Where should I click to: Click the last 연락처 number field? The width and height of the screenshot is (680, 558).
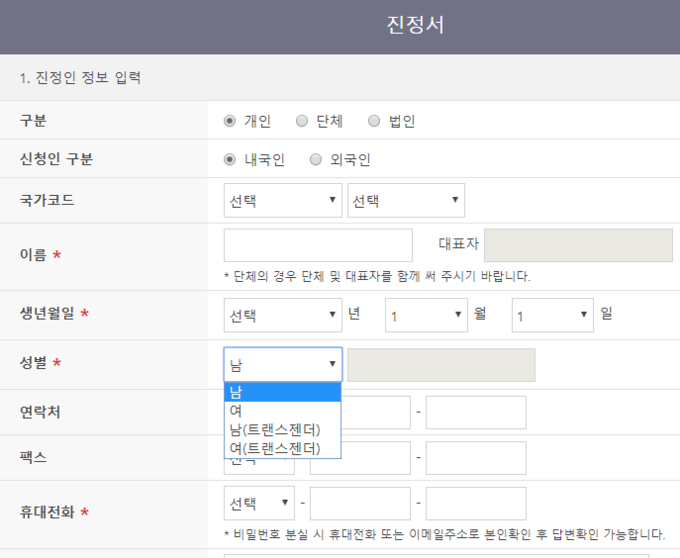pos(476,412)
